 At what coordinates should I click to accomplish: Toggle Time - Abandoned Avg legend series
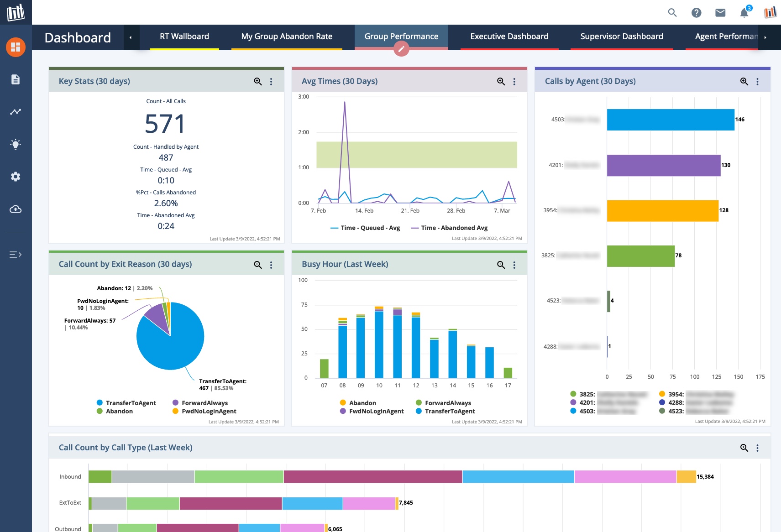click(x=449, y=228)
